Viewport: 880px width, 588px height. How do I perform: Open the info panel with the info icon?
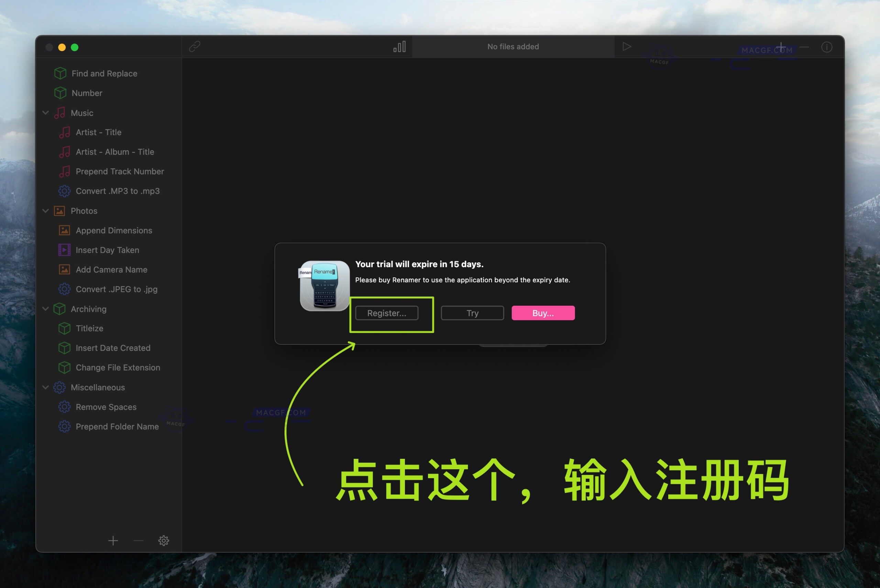pyautogui.click(x=827, y=47)
